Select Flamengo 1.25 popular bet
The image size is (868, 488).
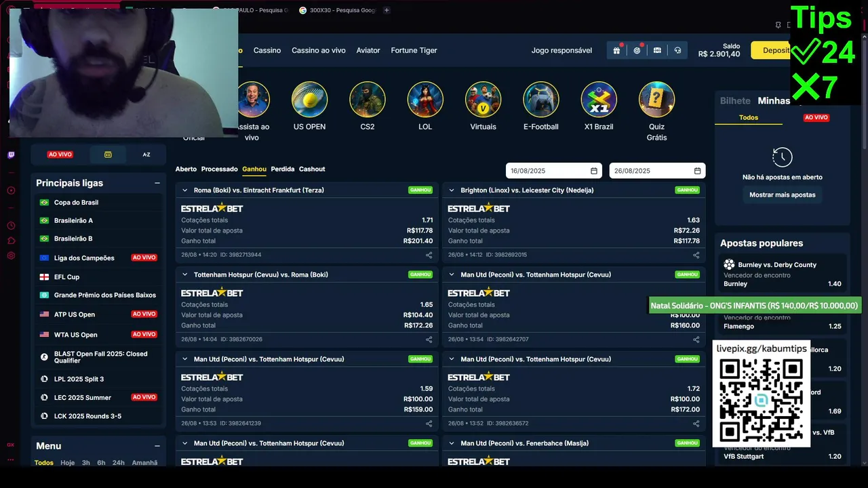(x=783, y=326)
